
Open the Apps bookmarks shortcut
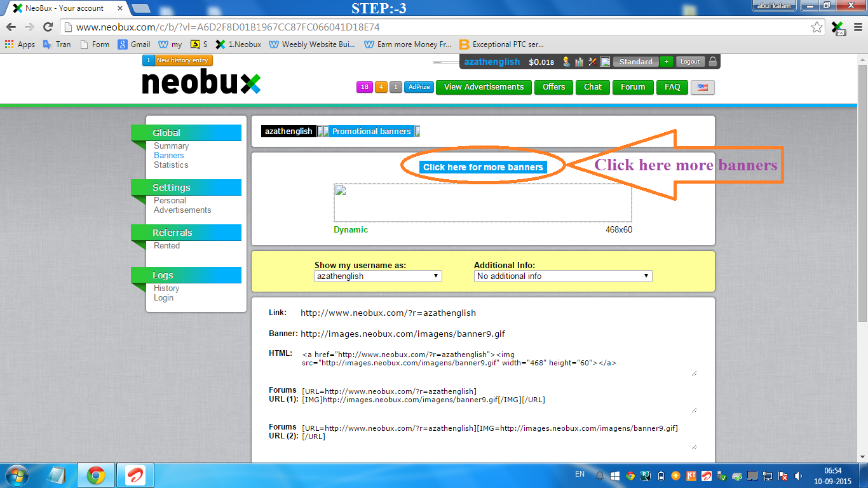coord(20,44)
